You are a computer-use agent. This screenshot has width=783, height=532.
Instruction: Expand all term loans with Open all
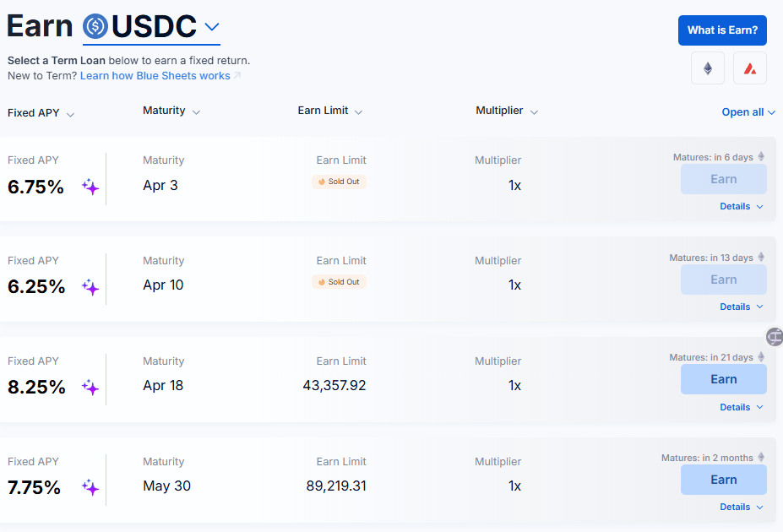tap(748, 112)
